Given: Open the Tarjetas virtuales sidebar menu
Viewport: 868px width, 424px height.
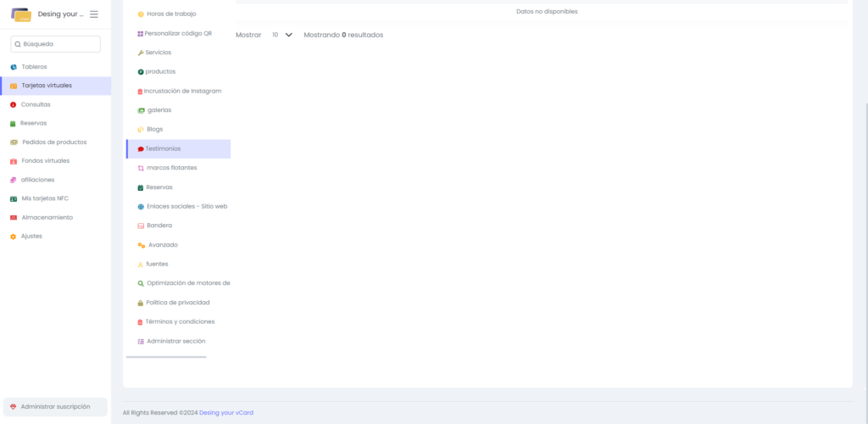Looking at the screenshot, I should tap(47, 86).
